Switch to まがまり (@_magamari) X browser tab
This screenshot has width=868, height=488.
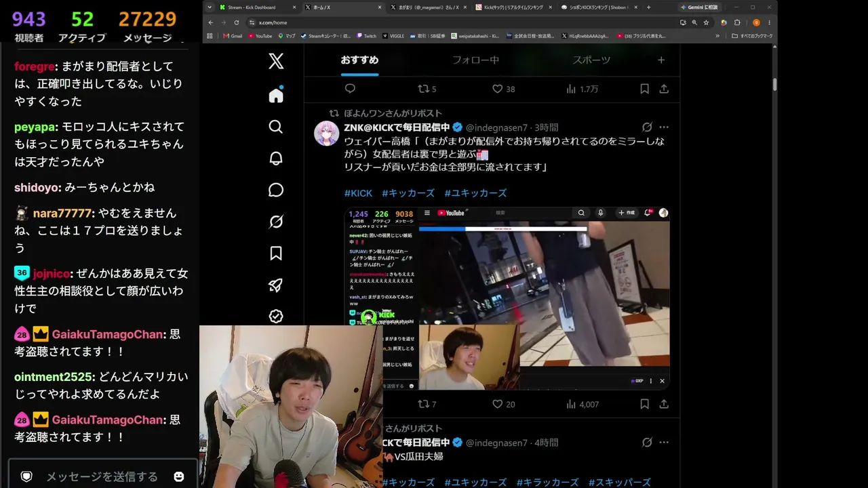click(429, 7)
